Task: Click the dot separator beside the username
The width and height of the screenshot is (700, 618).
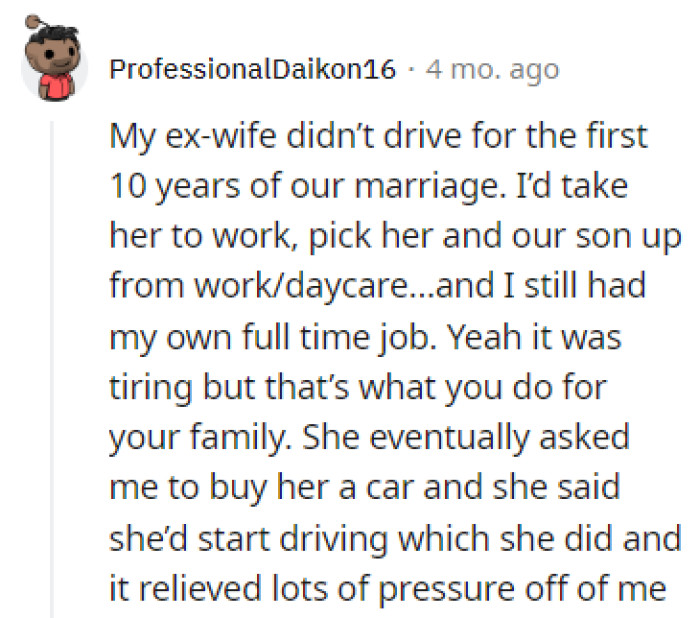Action: pos(411,70)
